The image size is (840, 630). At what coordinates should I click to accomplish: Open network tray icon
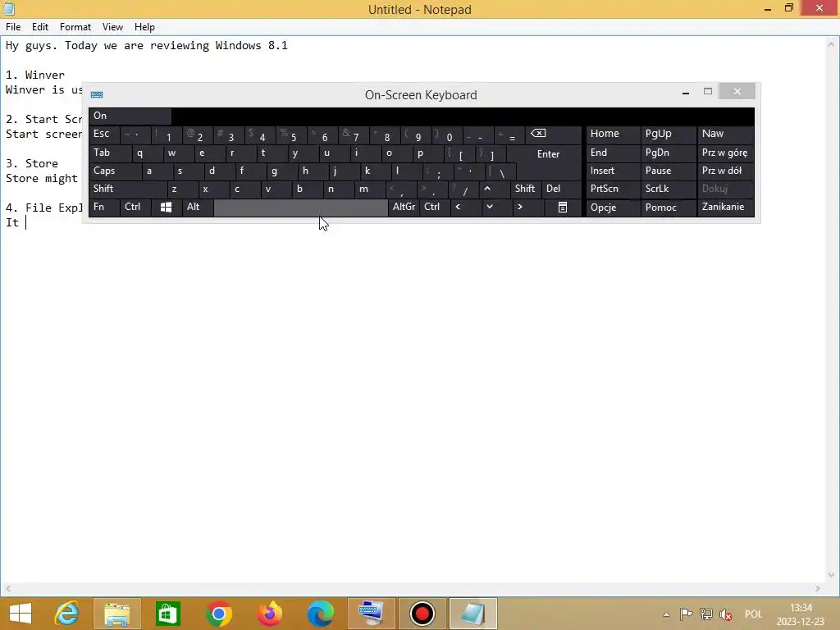[x=706, y=614]
